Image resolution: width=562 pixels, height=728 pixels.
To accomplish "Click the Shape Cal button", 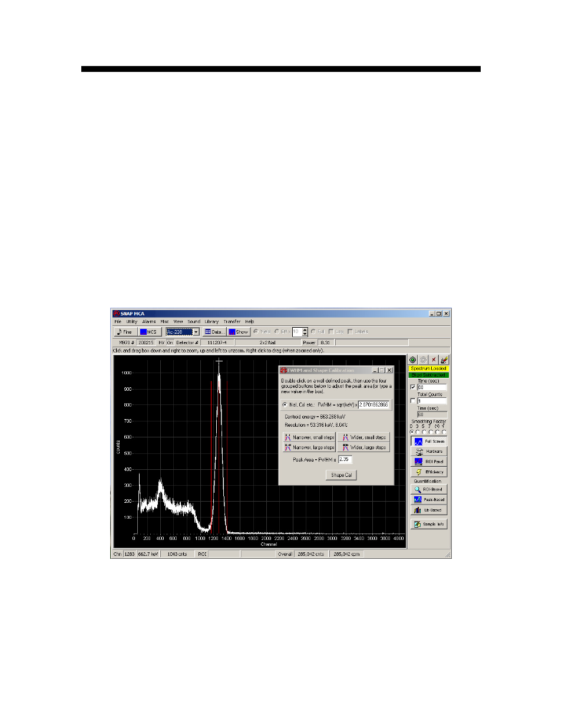I will 342,475.
